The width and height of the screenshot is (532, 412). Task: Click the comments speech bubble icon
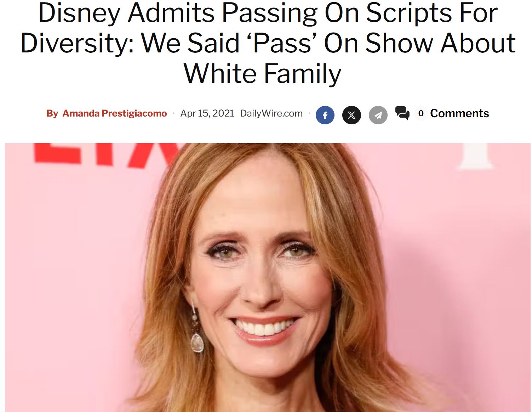[x=402, y=113]
